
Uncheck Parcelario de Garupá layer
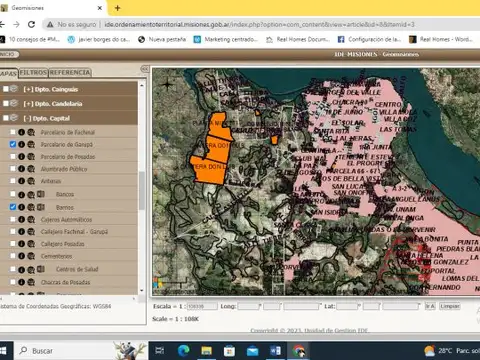tap(13, 144)
